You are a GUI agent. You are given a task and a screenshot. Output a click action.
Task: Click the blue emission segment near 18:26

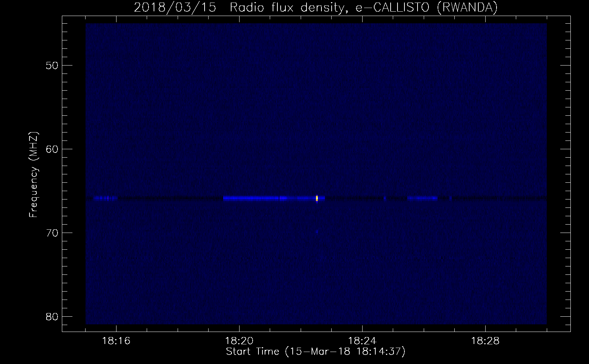422,198
